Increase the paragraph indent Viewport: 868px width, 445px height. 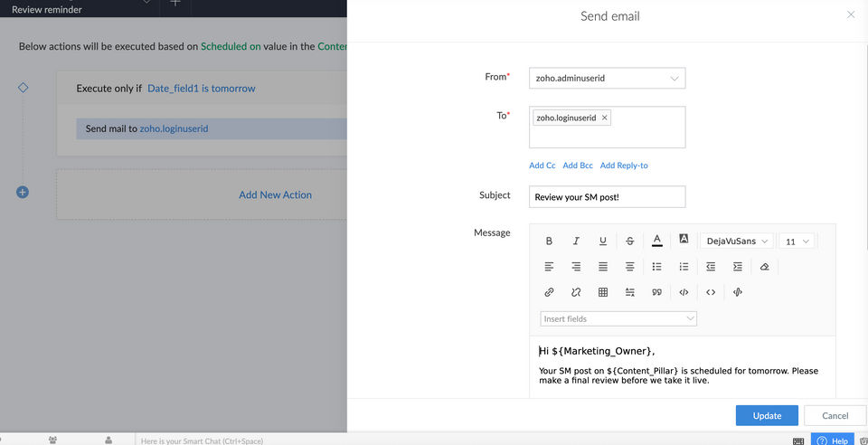point(738,267)
